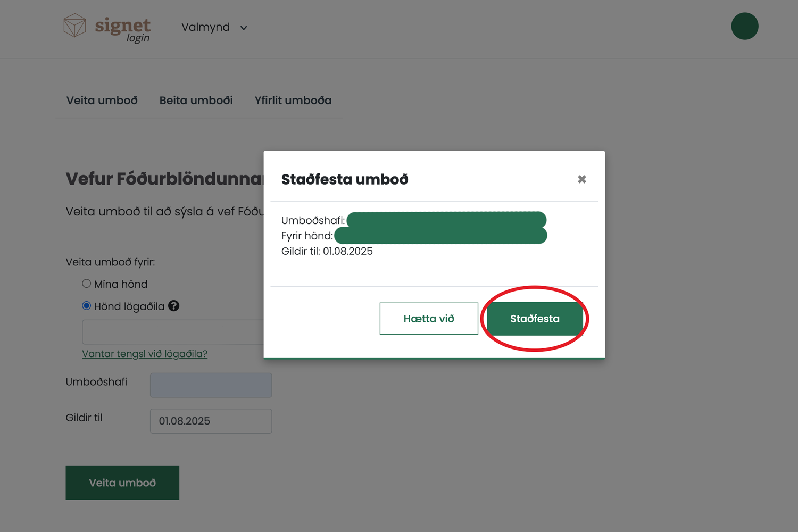
Task: Click the signet login wordmark text
Action: (123, 30)
